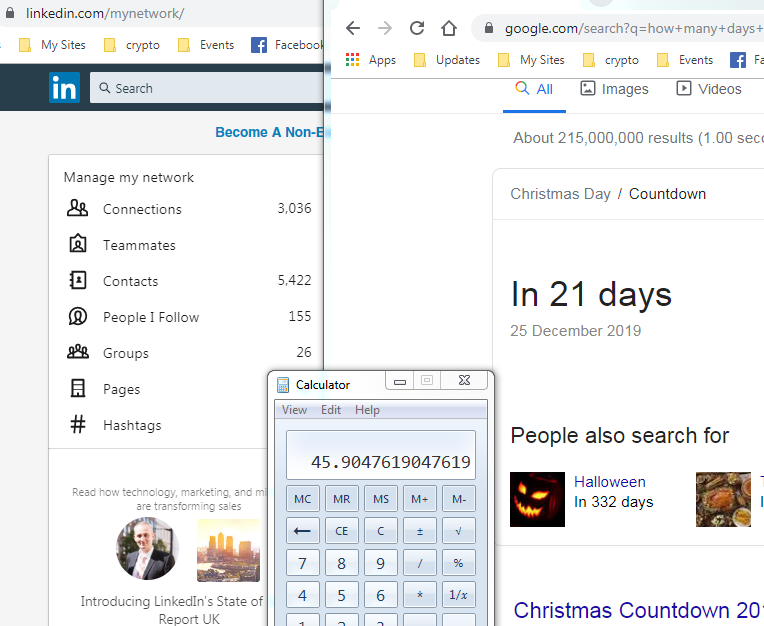This screenshot has height=626, width=764.
Task: Click the Halloween link
Action: click(x=610, y=482)
